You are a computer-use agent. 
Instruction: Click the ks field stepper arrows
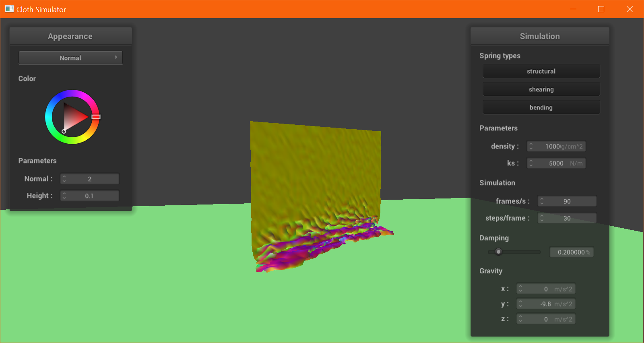tap(531, 163)
